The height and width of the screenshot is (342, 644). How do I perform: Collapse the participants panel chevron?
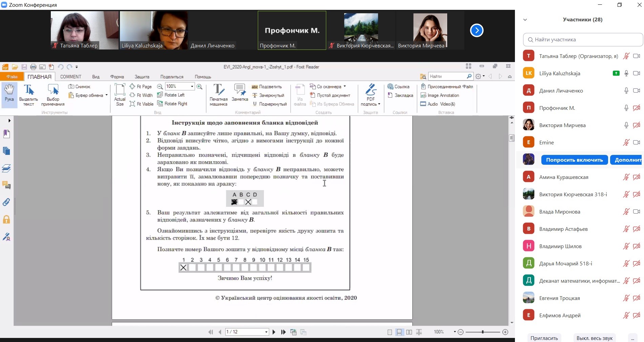525,20
